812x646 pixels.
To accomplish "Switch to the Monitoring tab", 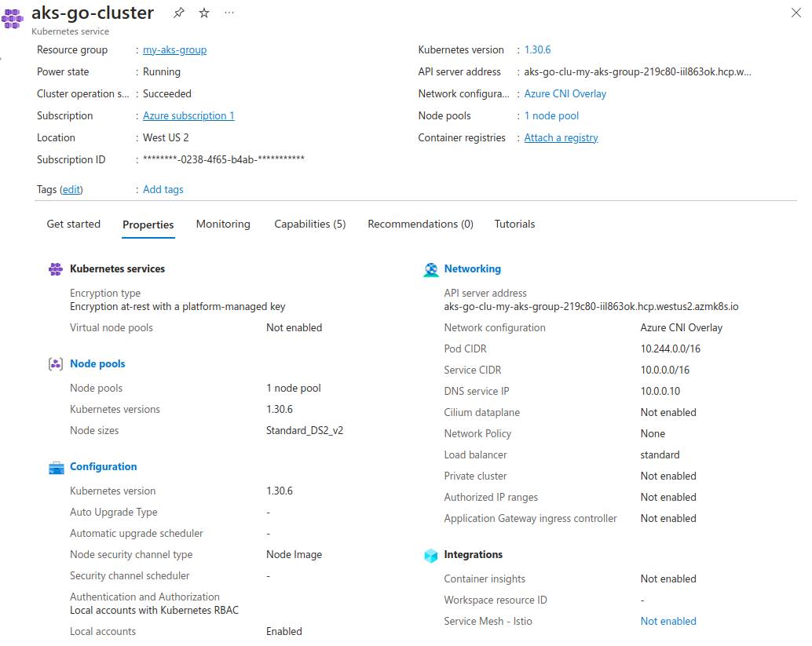I will coord(223,224).
